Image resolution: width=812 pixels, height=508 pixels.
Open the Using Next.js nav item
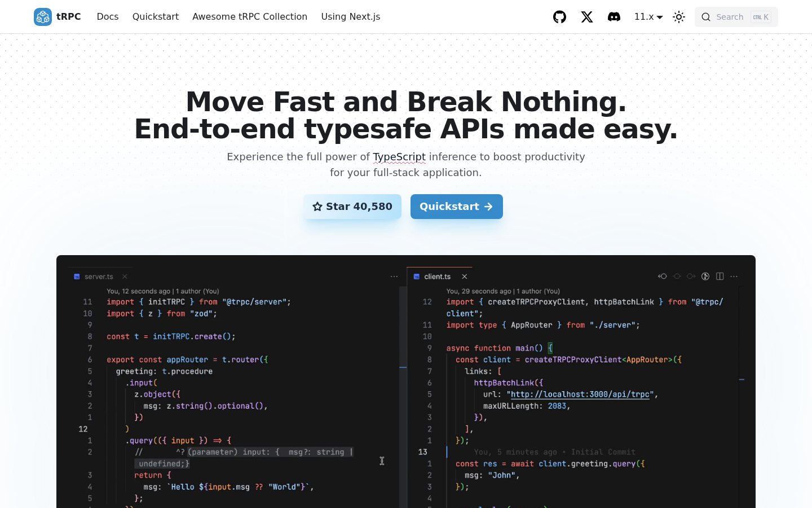[x=351, y=17]
